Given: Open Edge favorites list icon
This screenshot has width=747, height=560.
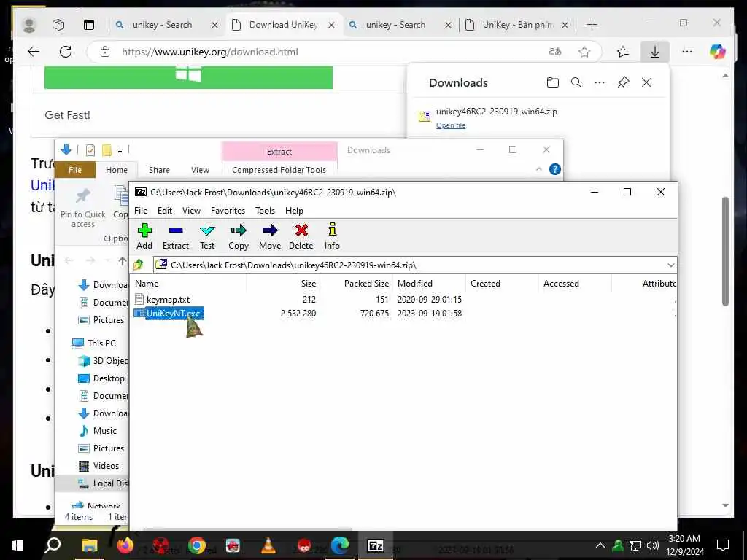Looking at the screenshot, I should click(623, 52).
